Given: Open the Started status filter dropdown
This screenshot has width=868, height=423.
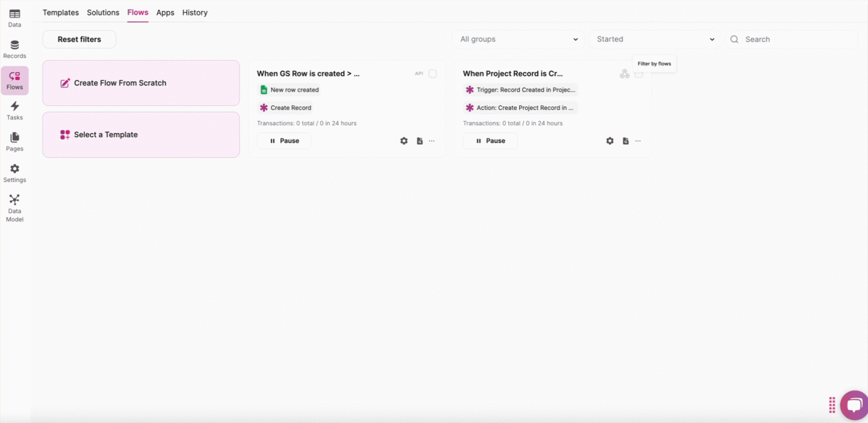Looking at the screenshot, I should [x=655, y=39].
